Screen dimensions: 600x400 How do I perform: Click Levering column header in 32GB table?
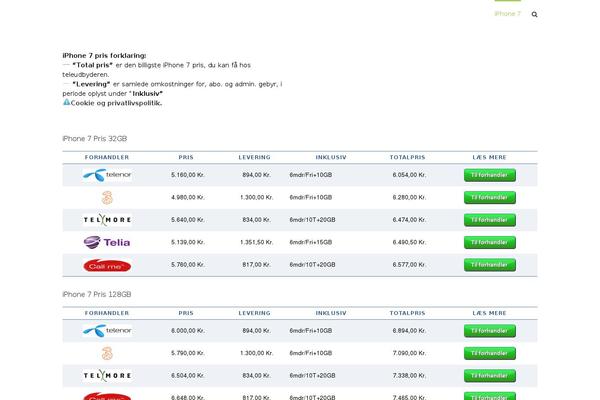click(254, 157)
